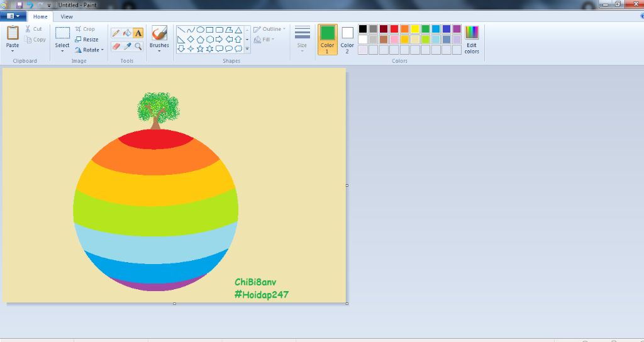The width and height of the screenshot is (644, 342).
Task: Choose the Cloud callout shape
Action: (x=238, y=49)
